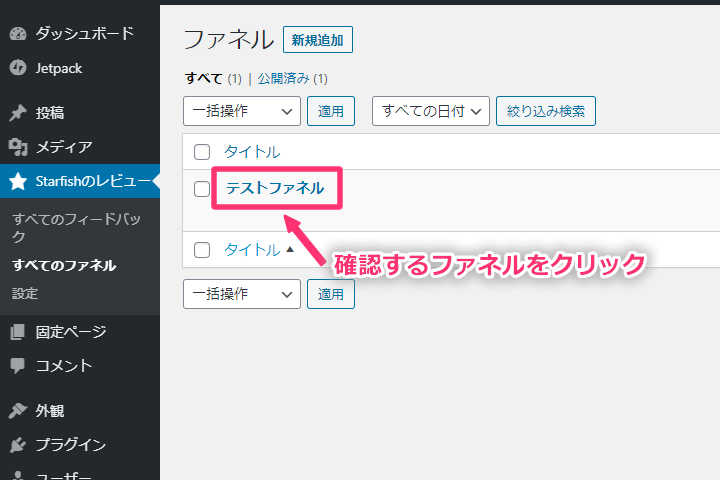Open すべてのファネル submenu item
The image size is (720, 480).
tap(64, 265)
